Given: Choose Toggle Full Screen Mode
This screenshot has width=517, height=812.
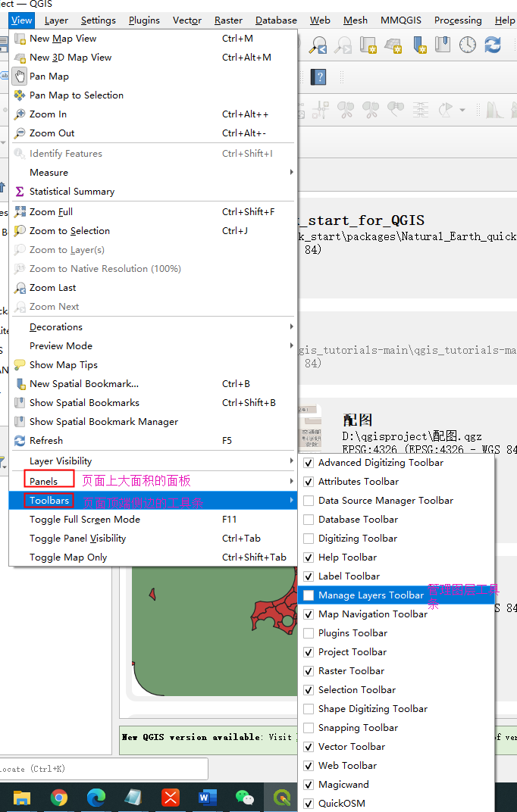Looking at the screenshot, I should [153, 520].
